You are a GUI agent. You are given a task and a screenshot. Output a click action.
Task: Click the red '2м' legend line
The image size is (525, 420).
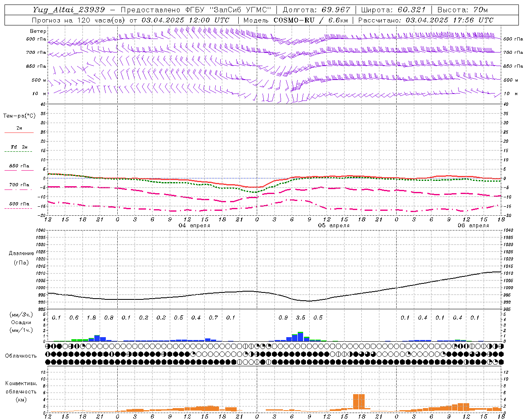pos(19,133)
